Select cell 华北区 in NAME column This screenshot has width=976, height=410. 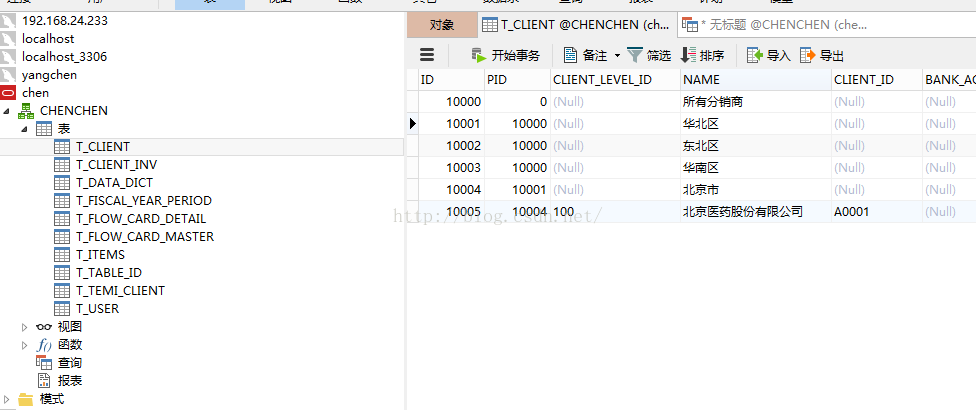[x=756, y=124]
